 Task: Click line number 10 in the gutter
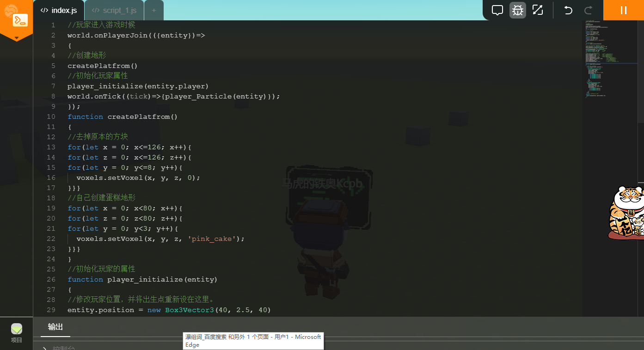point(51,117)
